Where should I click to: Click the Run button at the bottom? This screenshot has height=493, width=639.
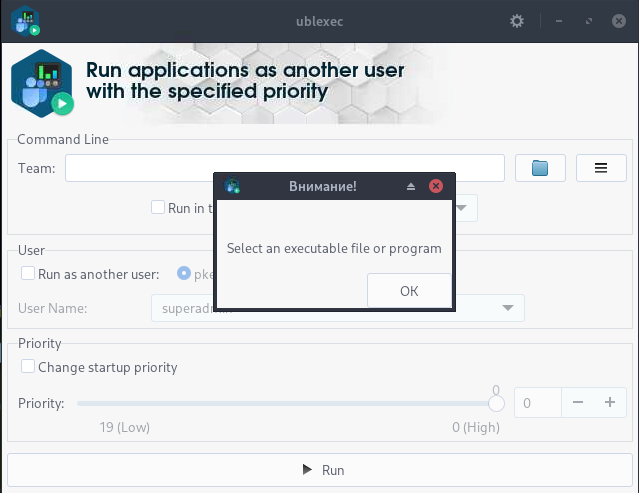point(319,470)
